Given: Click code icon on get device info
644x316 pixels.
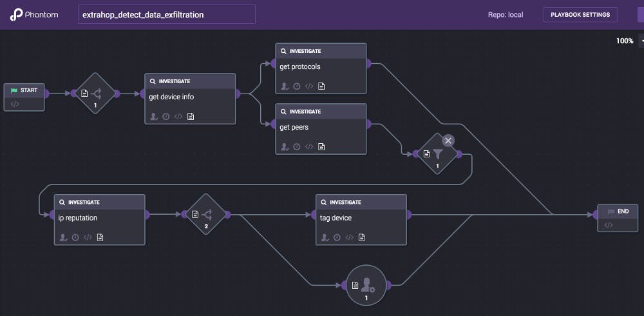Looking at the screenshot, I should 178,117.
